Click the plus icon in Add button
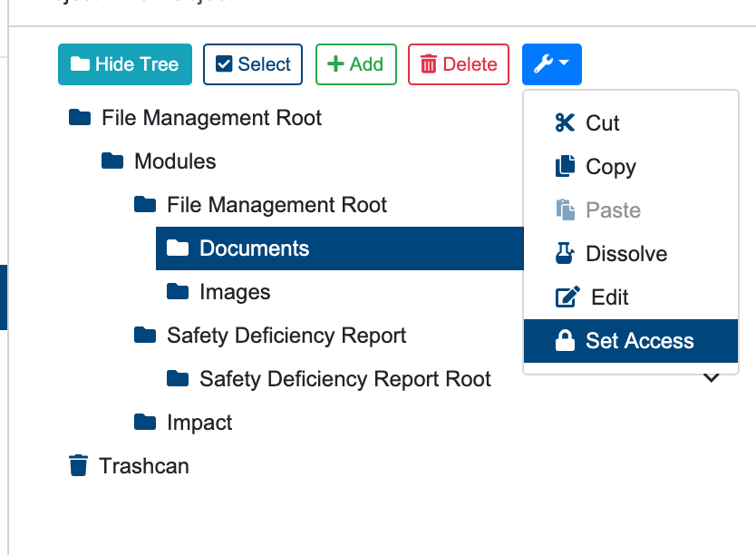The width and height of the screenshot is (756, 555). click(x=335, y=64)
